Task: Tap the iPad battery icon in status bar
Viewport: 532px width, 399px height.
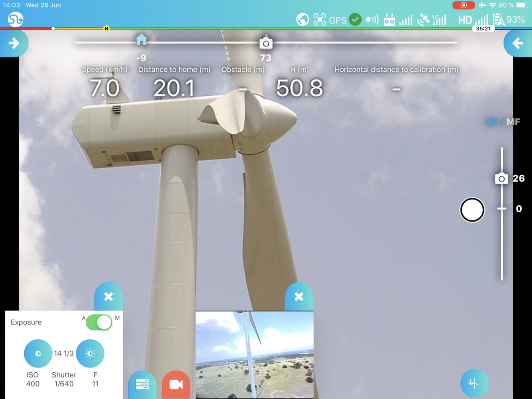Action: click(522, 5)
